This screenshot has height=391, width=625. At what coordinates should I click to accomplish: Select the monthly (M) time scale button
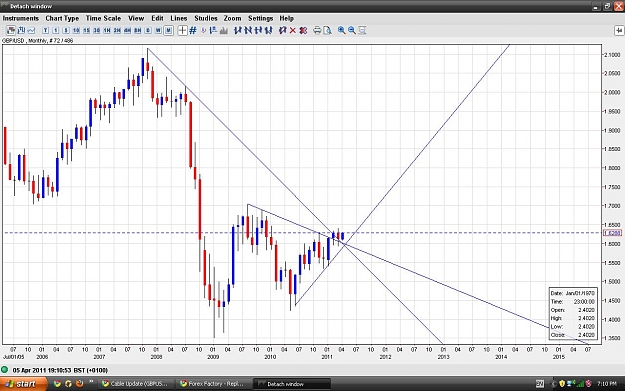pyautogui.click(x=169, y=30)
